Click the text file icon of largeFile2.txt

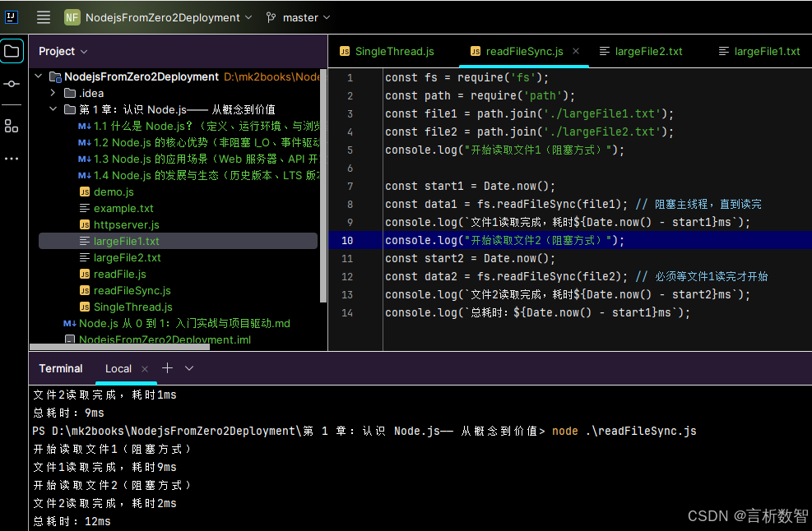(85, 258)
